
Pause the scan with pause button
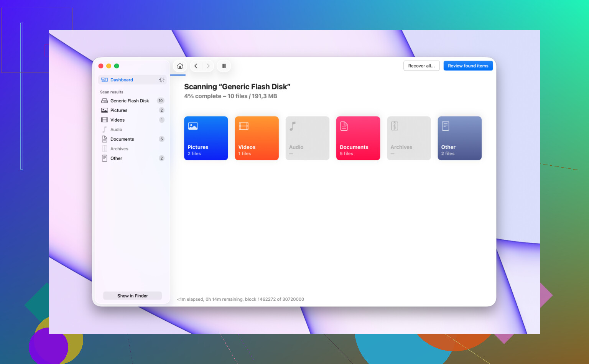(224, 66)
